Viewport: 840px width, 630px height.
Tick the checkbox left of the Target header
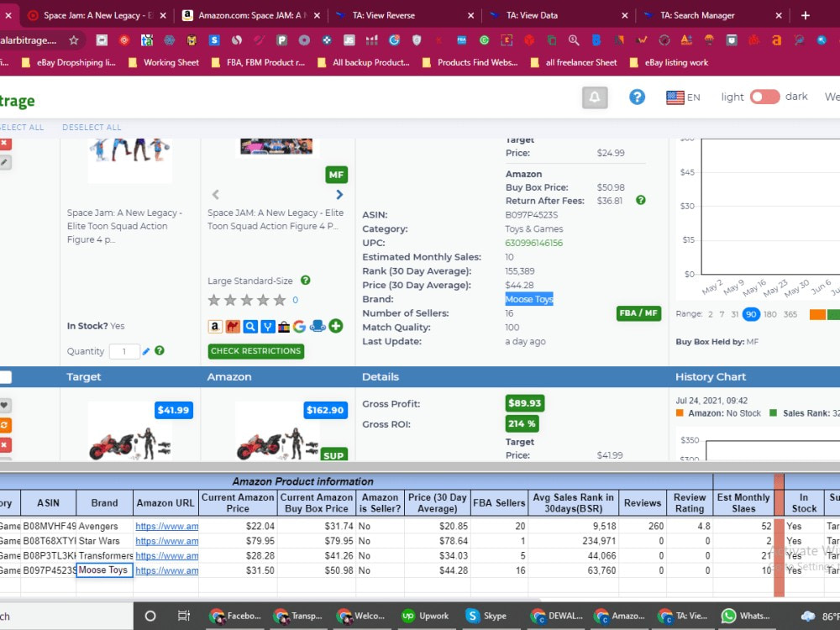[5, 377]
